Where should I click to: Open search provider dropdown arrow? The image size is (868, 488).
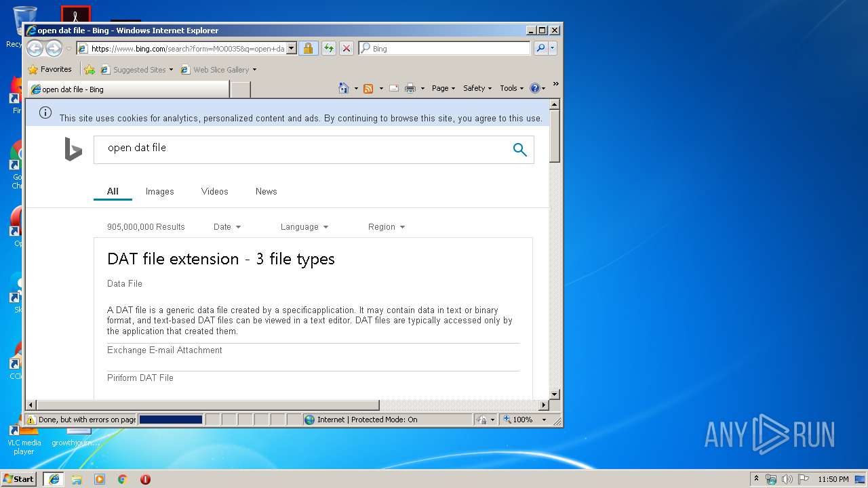553,48
